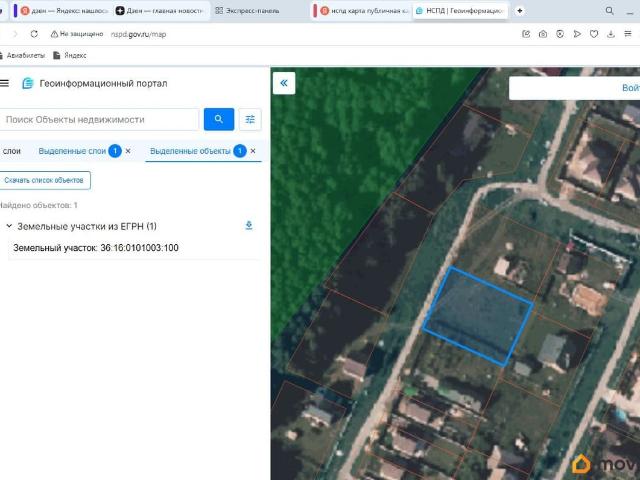Open the Яндекс bookmark
Image resolution: width=640 pixels, height=480 pixels.
tap(70, 55)
